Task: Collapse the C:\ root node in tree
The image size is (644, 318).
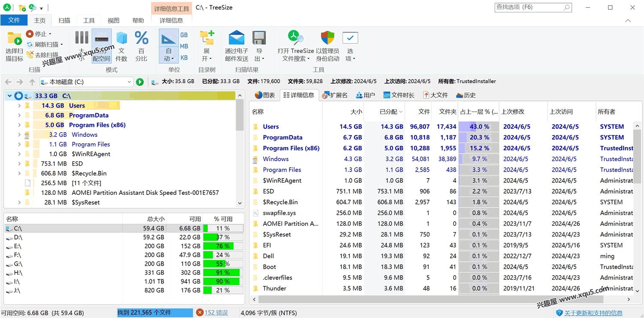Action: click(9, 96)
